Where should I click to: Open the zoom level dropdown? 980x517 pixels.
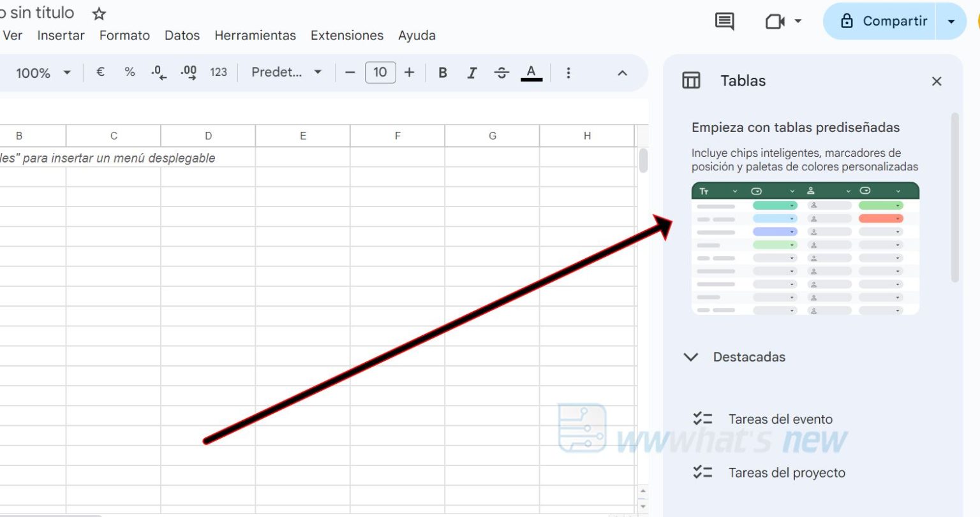[x=42, y=72]
